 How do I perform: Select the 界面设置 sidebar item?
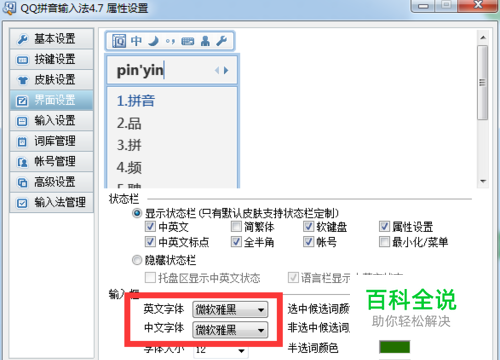51,100
